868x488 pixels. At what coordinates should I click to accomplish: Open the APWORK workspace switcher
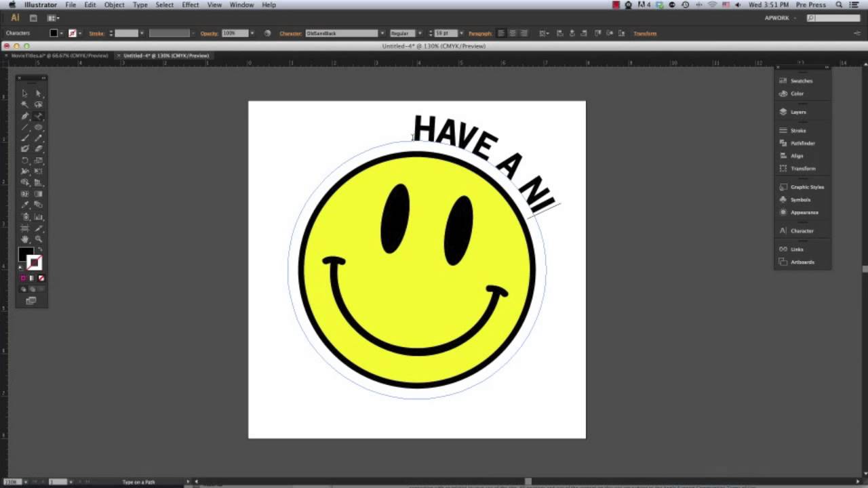(780, 18)
